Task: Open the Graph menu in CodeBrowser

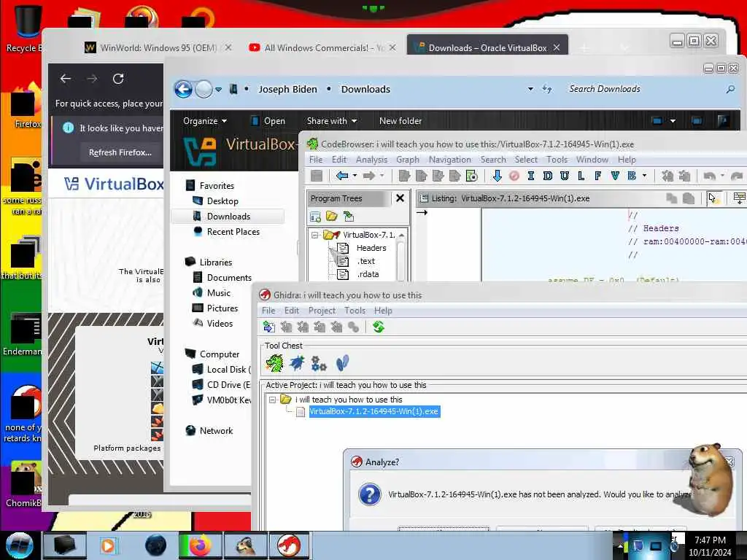Action: point(408,160)
